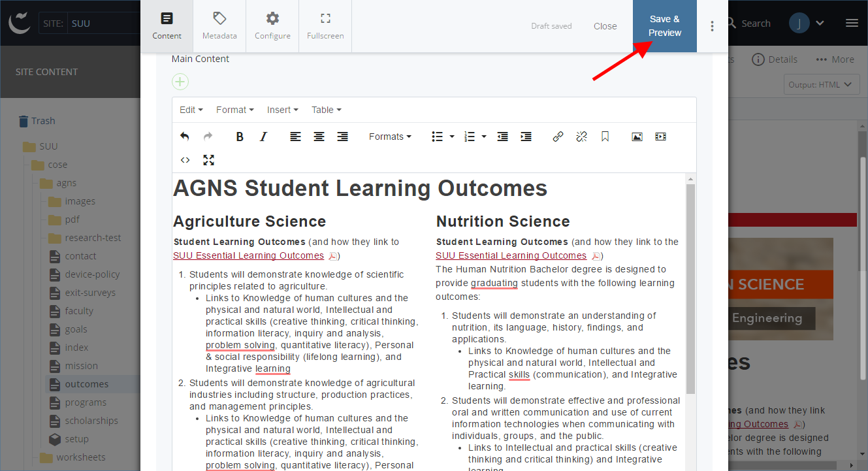Click the Save & Preview button
868x471 pixels.
[664, 26]
